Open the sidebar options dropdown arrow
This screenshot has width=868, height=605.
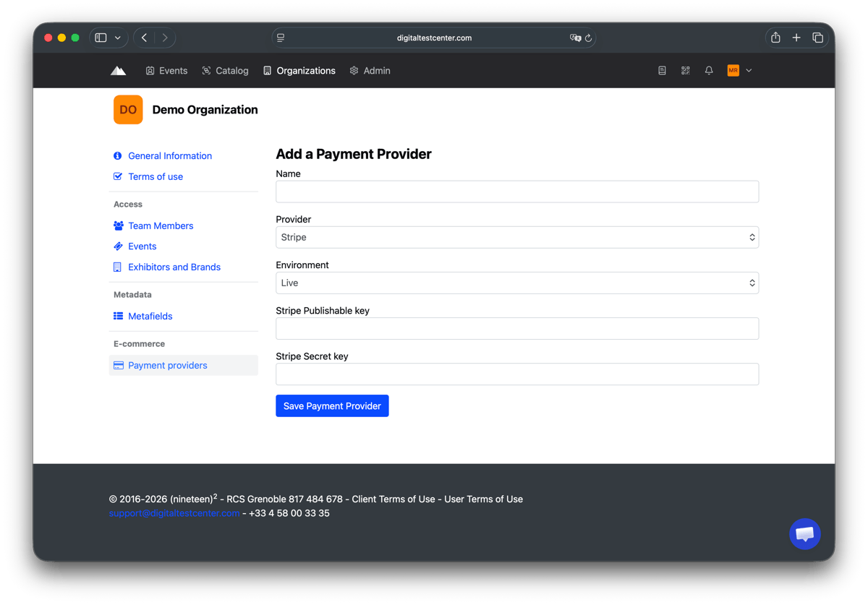(118, 38)
